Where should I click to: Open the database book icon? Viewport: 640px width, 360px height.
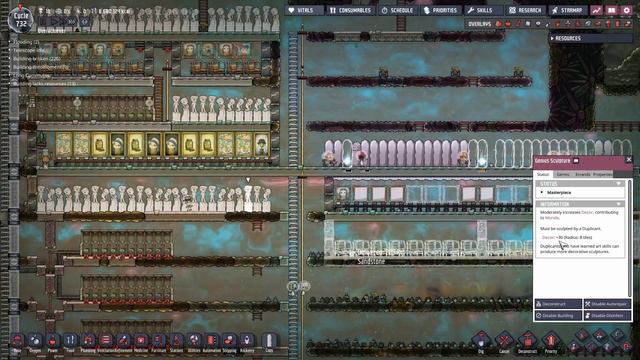611,10
